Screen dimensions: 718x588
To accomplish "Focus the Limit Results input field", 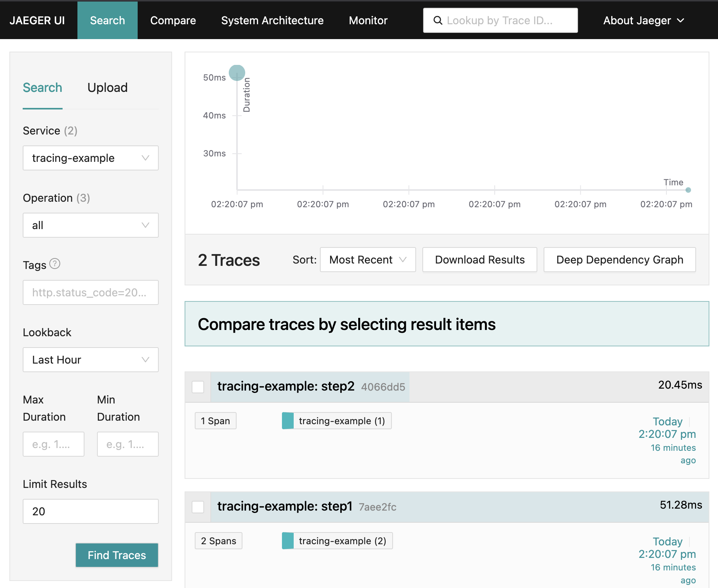I will coord(91,511).
